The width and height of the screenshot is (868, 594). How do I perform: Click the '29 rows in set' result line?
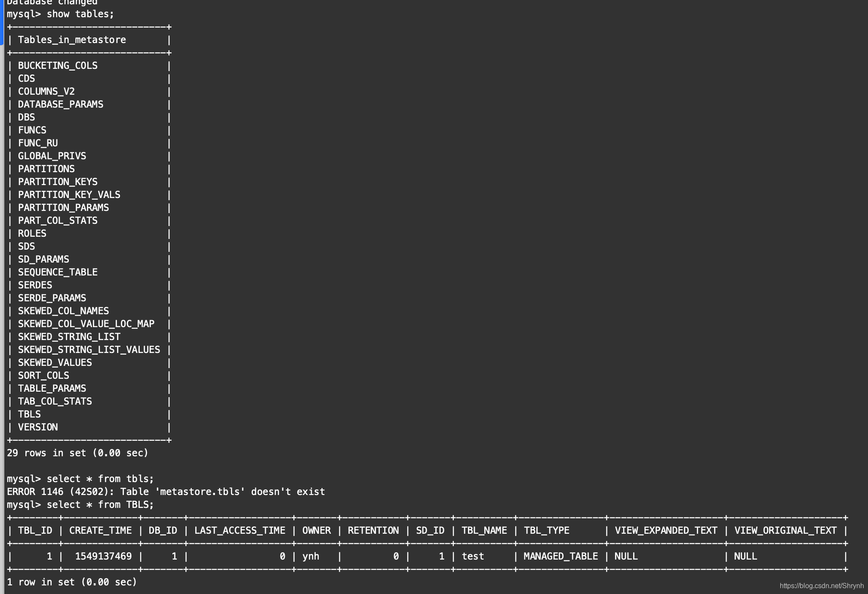[x=77, y=453]
